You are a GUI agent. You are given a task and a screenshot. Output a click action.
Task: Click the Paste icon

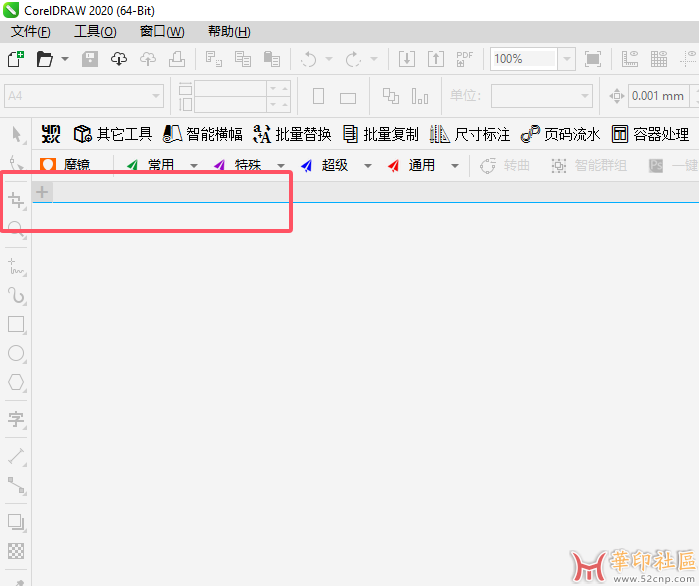tap(271, 59)
